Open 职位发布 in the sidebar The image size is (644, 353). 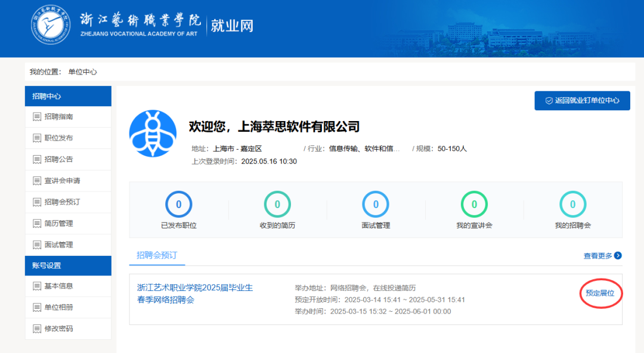58,138
